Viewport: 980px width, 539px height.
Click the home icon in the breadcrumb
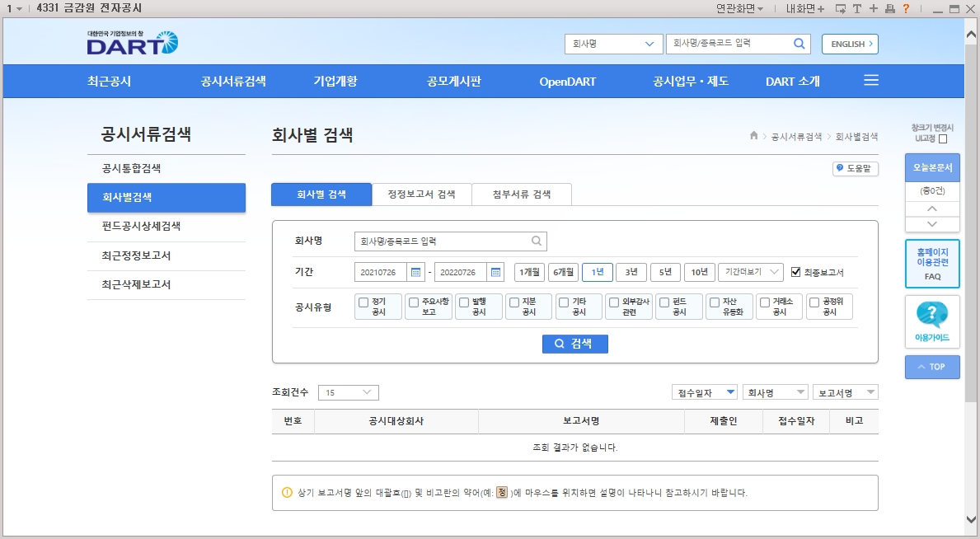(753, 136)
